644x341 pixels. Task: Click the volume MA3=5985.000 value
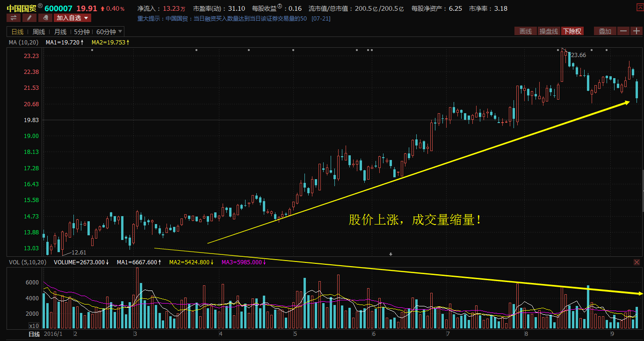244,262
